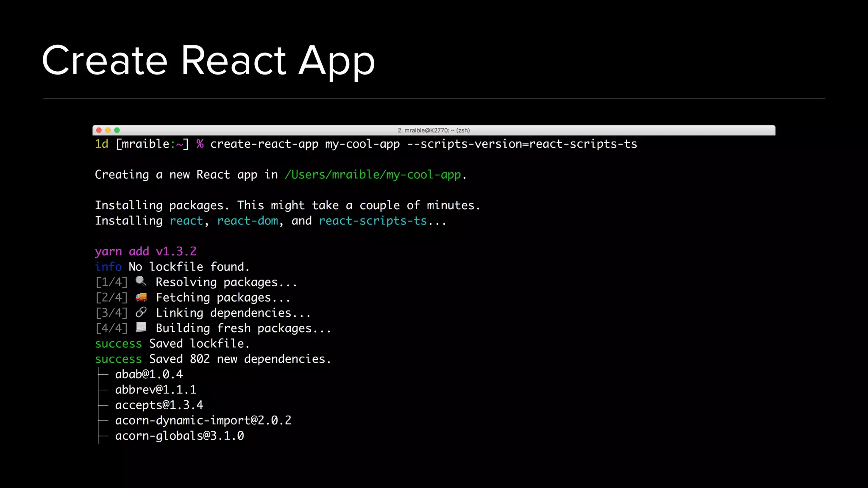Click the blue info label
This screenshot has height=488, width=868.
click(x=108, y=266)
